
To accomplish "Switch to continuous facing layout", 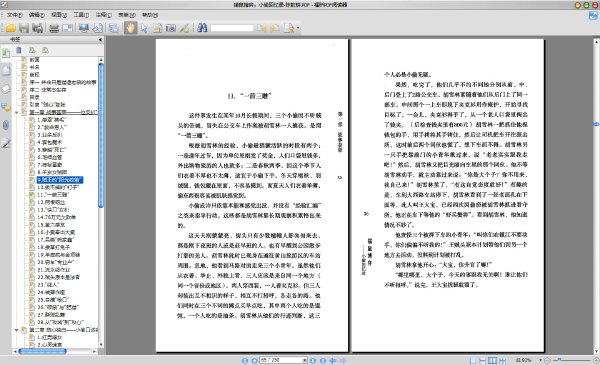I will tap(502, 360).
